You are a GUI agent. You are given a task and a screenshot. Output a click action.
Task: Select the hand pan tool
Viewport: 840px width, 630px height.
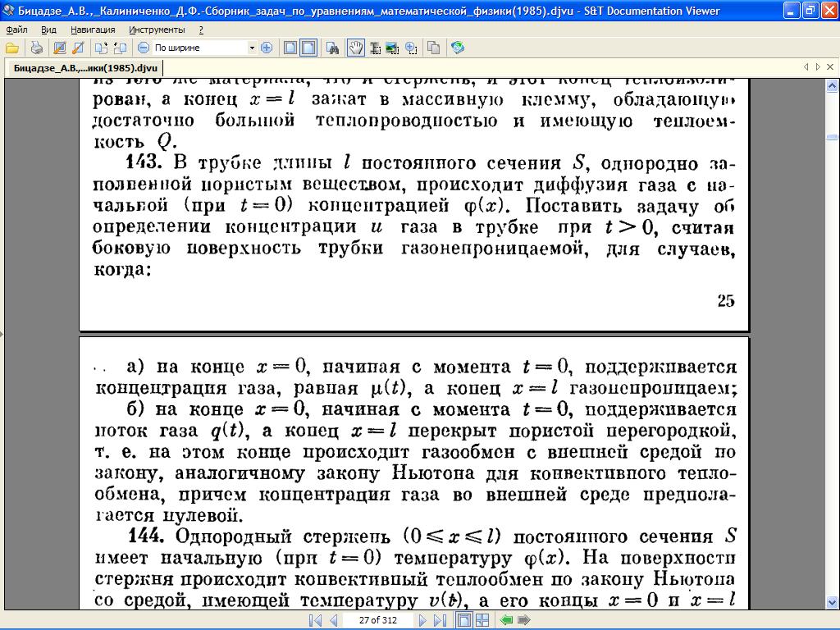[x=356, y=48]
